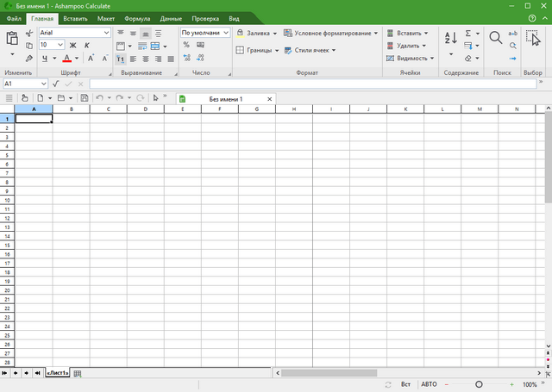552x392 pixels.
Task: Click the percent number format icon
Action: [186, 46]
